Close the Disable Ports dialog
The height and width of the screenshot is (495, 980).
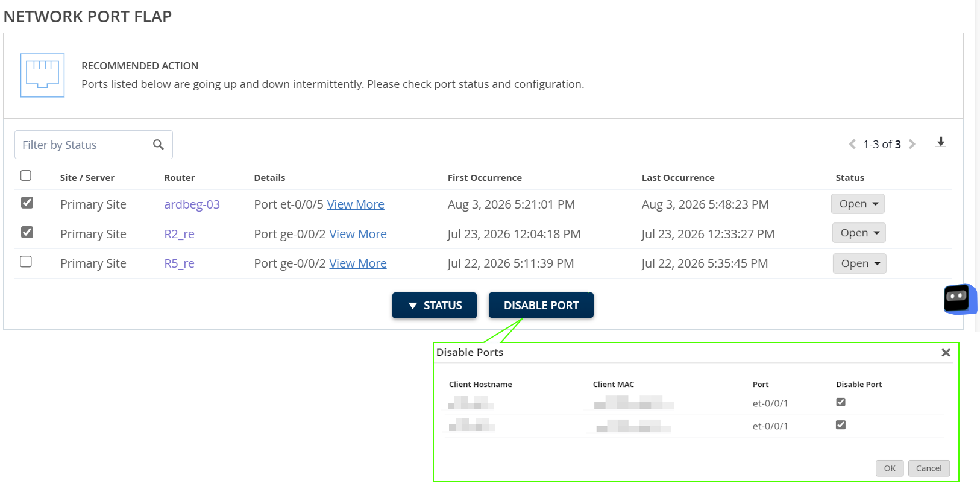pyautogui.click(x=946, y=353)
